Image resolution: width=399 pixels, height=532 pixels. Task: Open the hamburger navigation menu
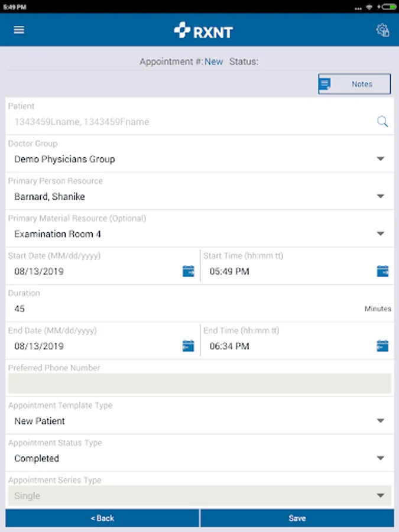pyautogui.click(x=19, y=30)
